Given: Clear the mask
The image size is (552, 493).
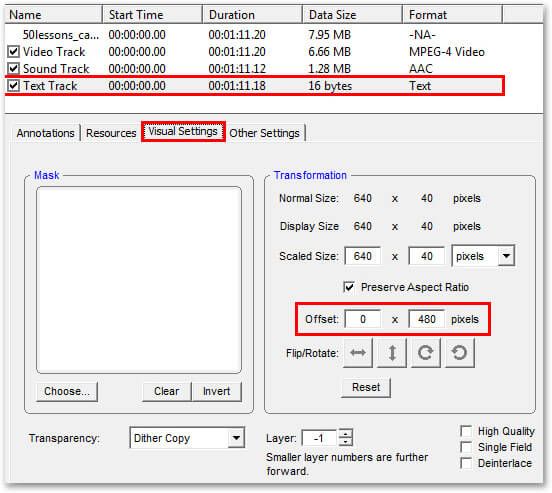Looking at the screenshot, I should tap(167, 391).
